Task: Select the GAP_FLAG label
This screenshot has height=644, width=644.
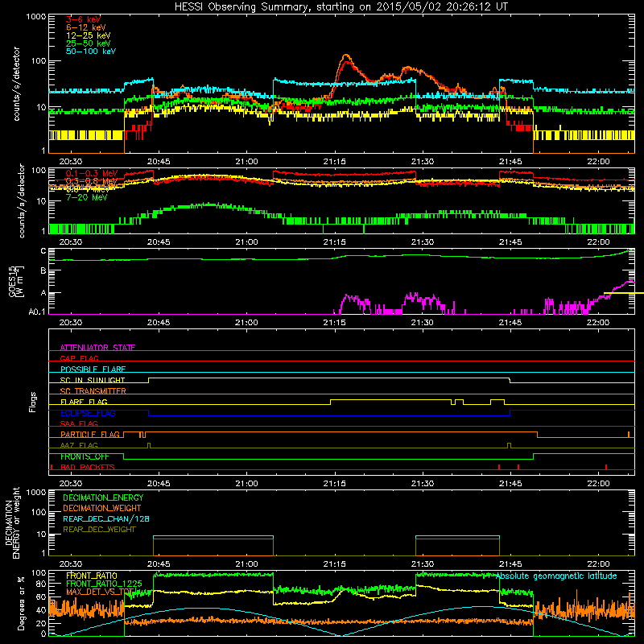Action: tap(79, 358)
